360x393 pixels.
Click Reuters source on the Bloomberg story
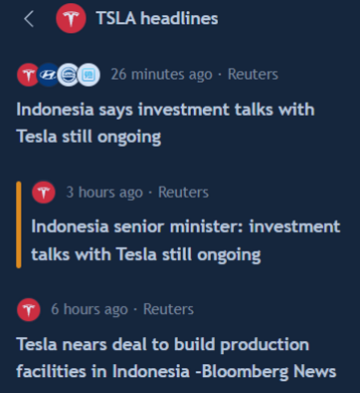(168, 309)
